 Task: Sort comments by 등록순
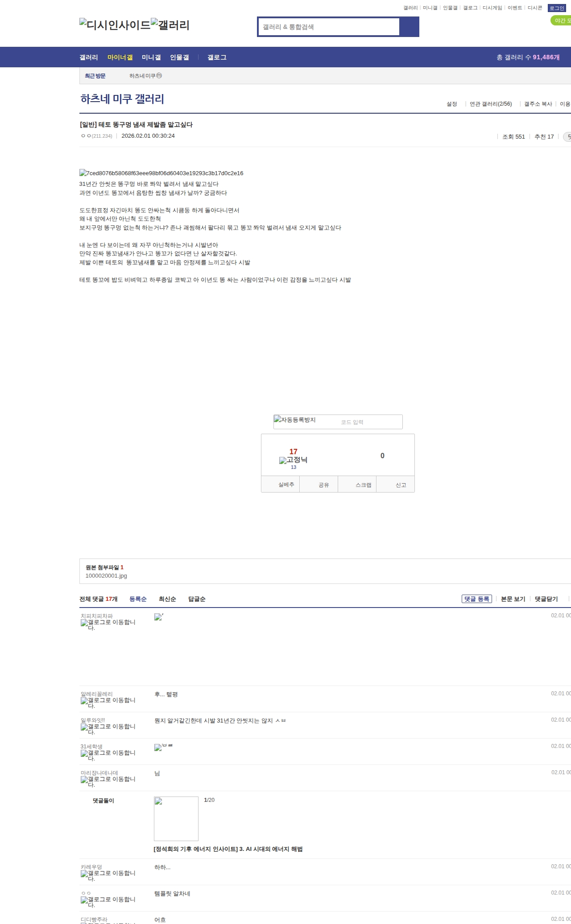[x=138, y=599]
